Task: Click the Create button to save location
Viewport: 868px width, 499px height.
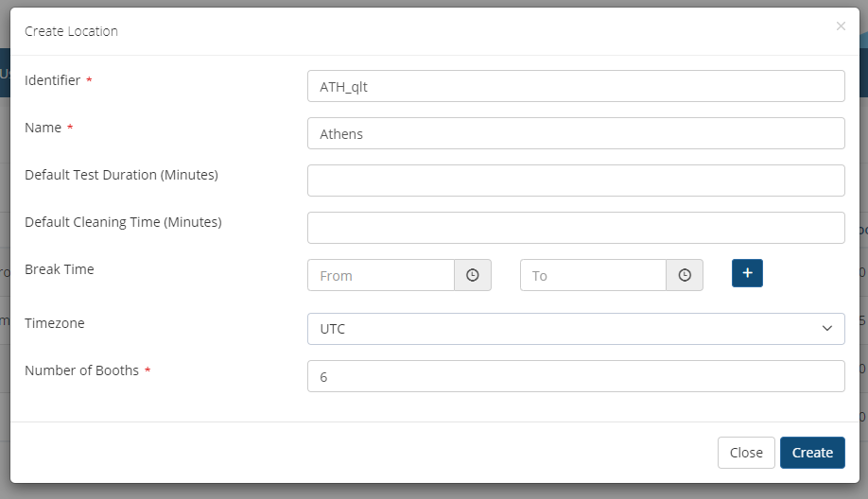Action: pyautogui.click(x=812, y=453)
